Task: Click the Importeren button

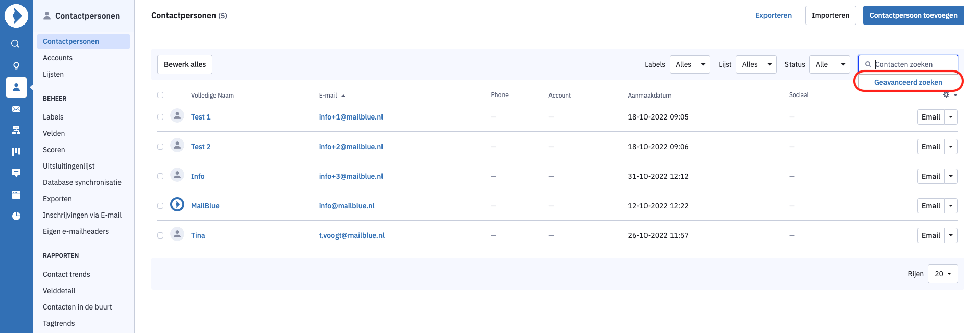Action: [x=830, y=15]
